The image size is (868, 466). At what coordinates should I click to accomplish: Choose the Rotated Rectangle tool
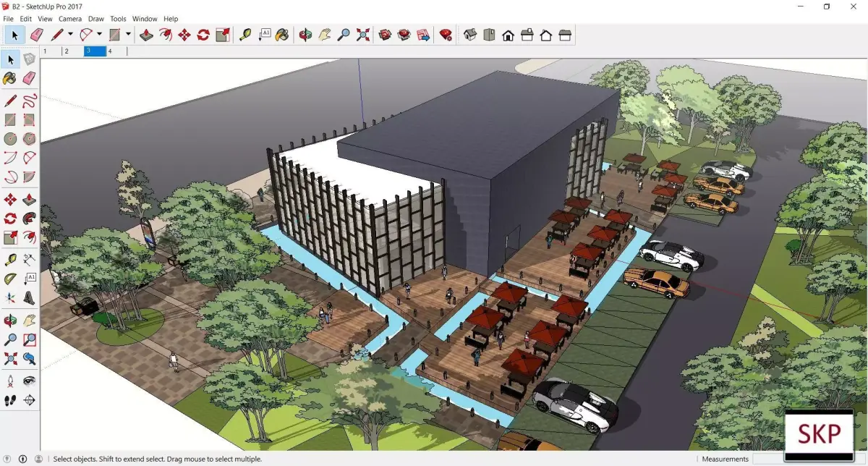[x=29, y=119]
